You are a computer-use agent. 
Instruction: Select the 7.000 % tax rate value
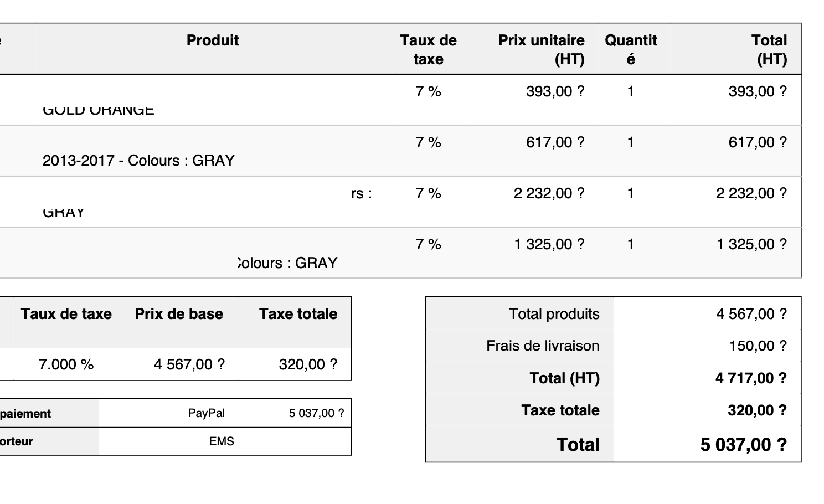pyautogui.click(x=66, y=364)
